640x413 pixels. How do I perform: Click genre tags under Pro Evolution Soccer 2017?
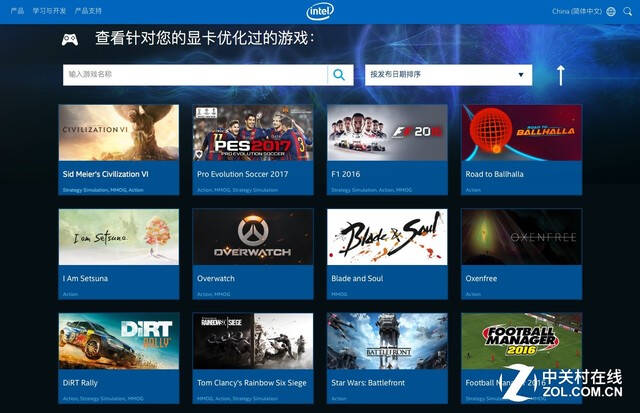point(237,190)
